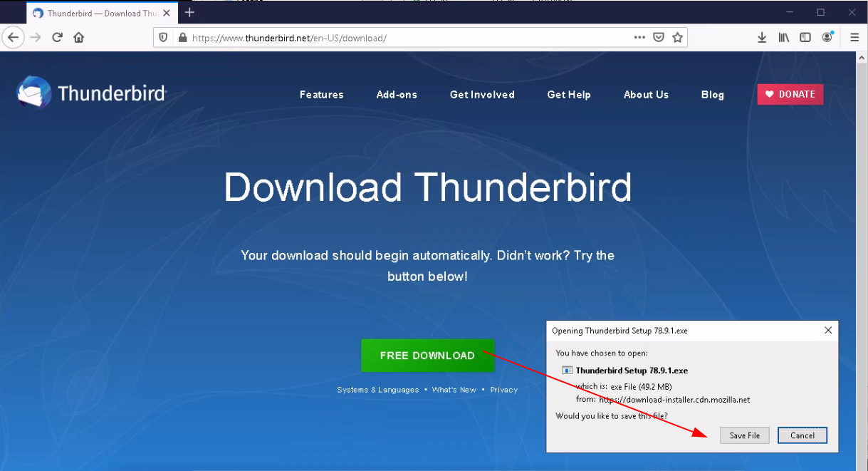Show the Firefox downloads panel arrow

click(762, 38)
